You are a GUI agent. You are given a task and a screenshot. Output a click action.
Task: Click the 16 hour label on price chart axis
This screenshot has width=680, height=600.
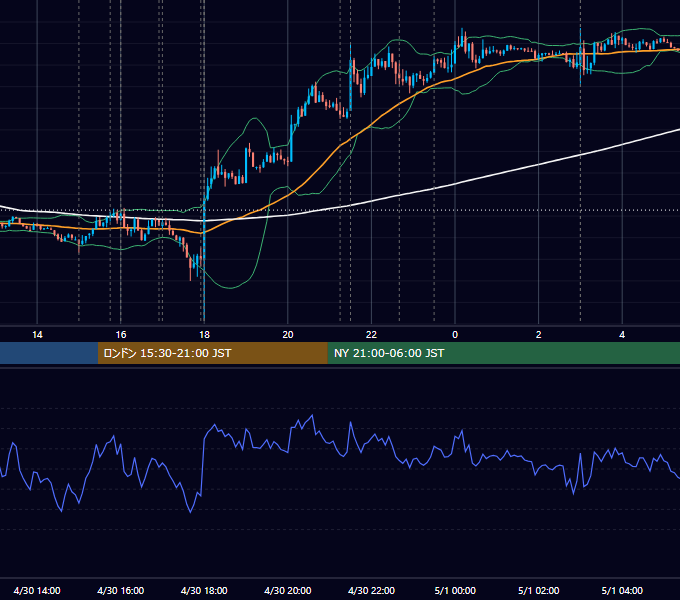pyautogui.click(x=121, y=335)
